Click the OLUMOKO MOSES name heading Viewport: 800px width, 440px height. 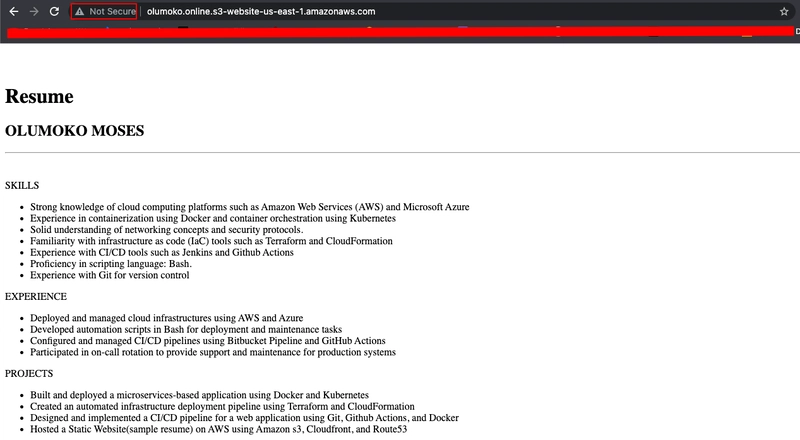click(x=74, y=131)
